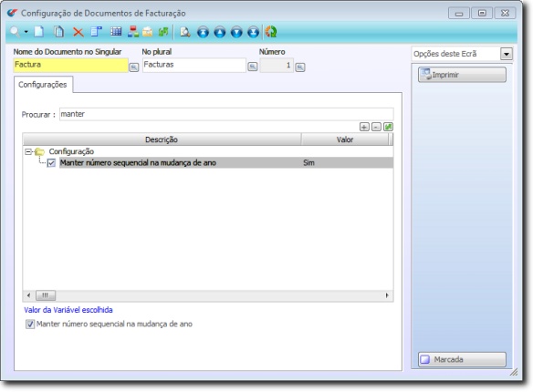Viewport: 533px width, 392px height.
Task: Toggle the Marcada checkbox button
Action: [462, 359]
